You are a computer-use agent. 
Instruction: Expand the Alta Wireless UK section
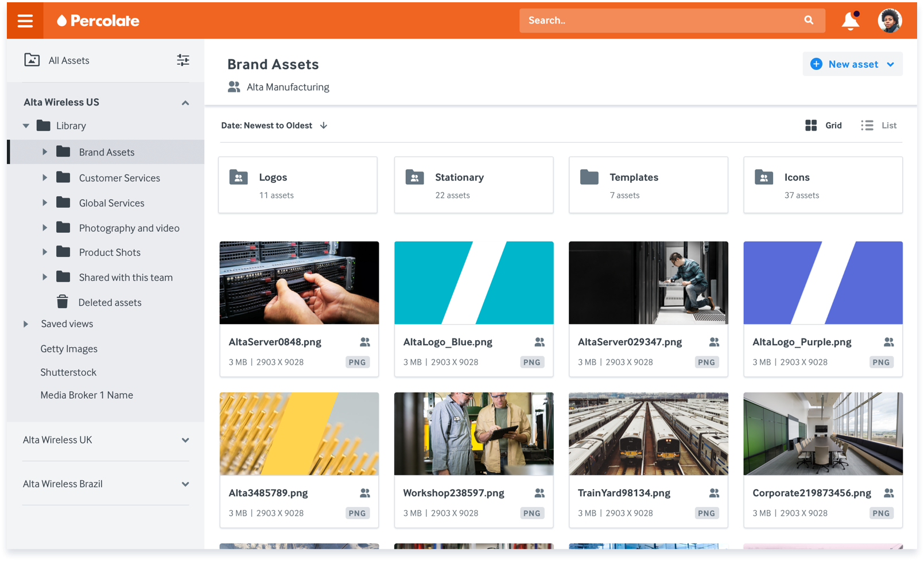pos(185,441)
